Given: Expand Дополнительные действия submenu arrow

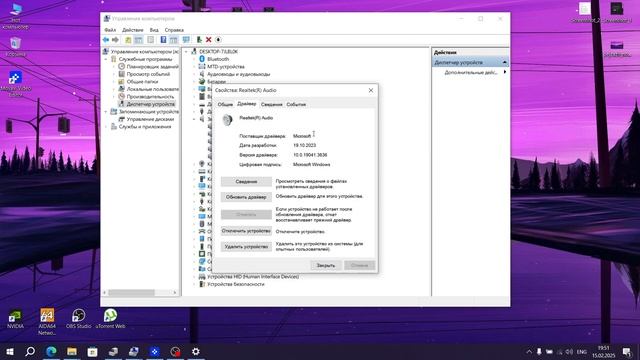Looking at the screenshot, I should (505, 72).
